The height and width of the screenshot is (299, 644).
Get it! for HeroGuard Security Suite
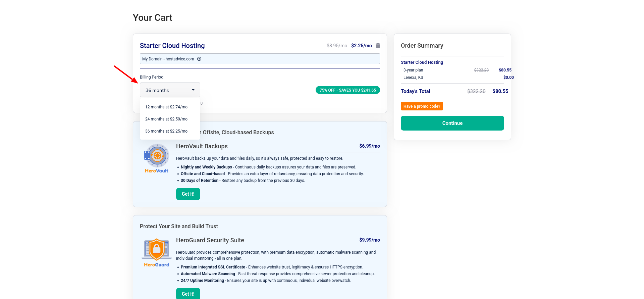click(188, 294)
